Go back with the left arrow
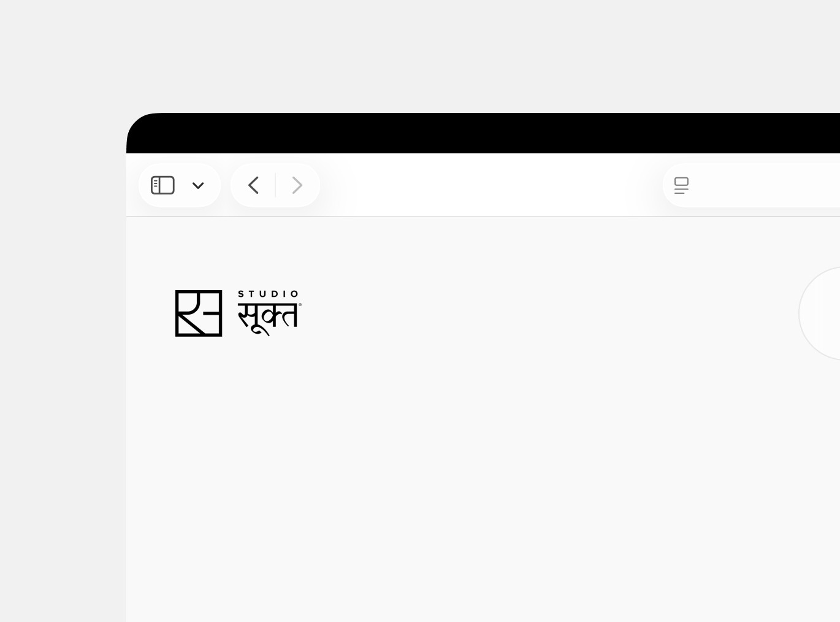 253,185
